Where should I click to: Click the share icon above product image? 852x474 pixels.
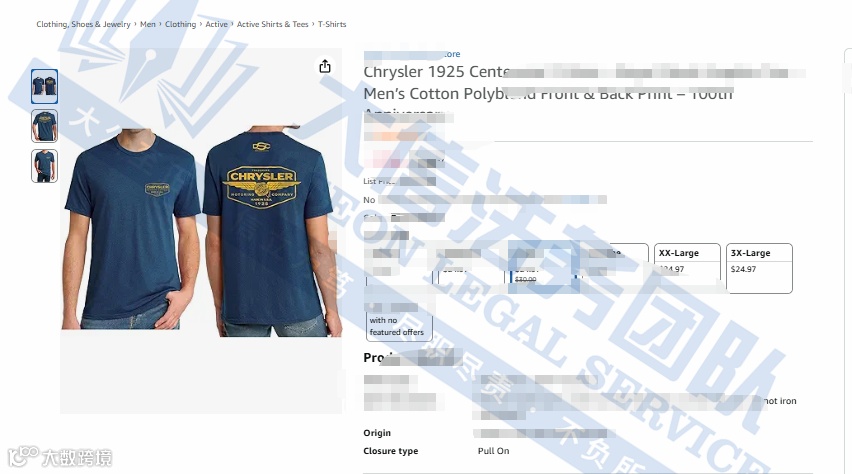click(325, 66)
